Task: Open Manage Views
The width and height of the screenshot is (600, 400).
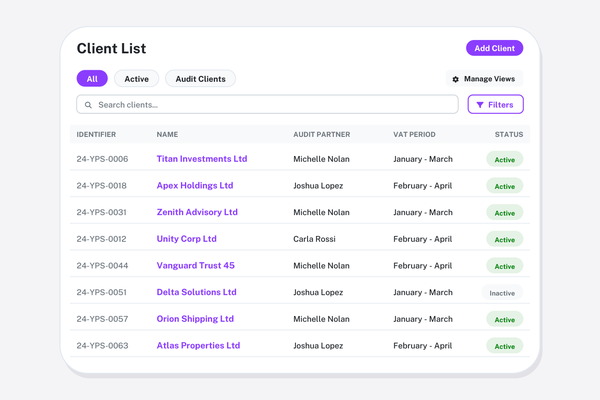Action: click(484, 79)
